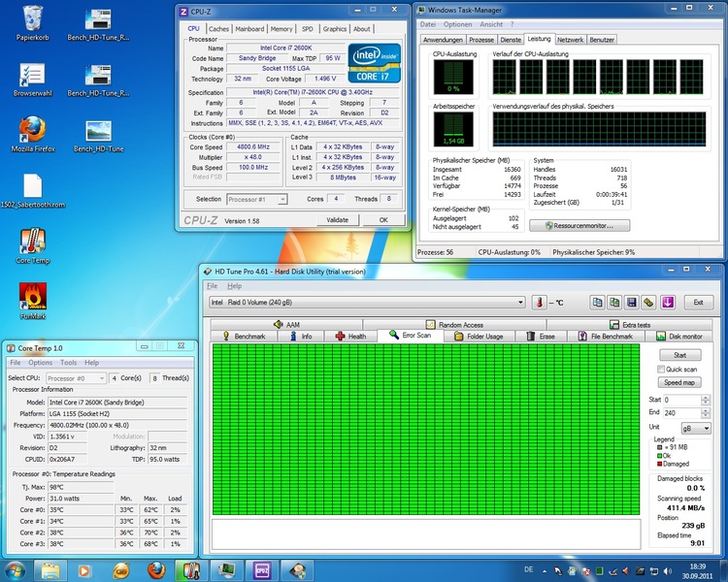Click the volume speaker icon in system tray
The image size is (728, 582).
coord(668,571)
